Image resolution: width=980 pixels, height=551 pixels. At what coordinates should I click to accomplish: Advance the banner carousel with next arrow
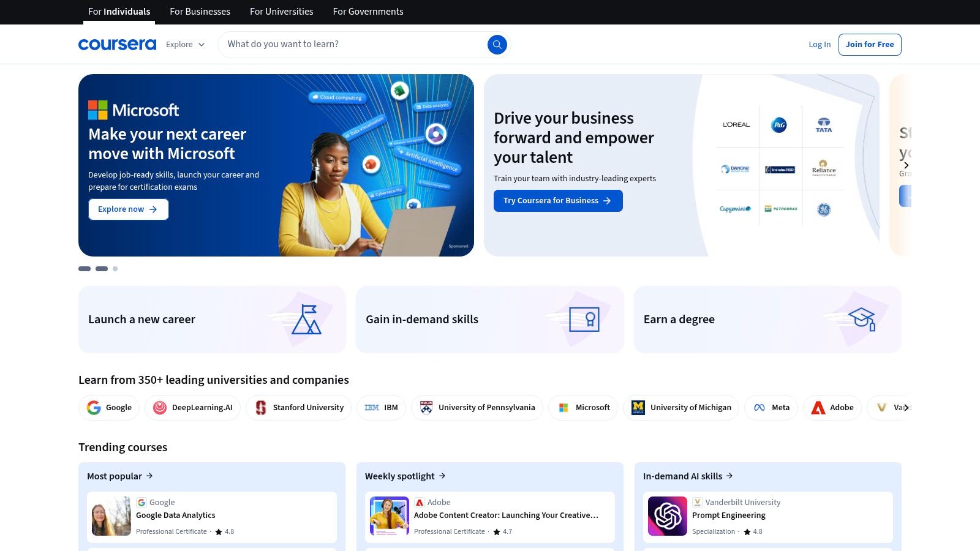(906, 165)
